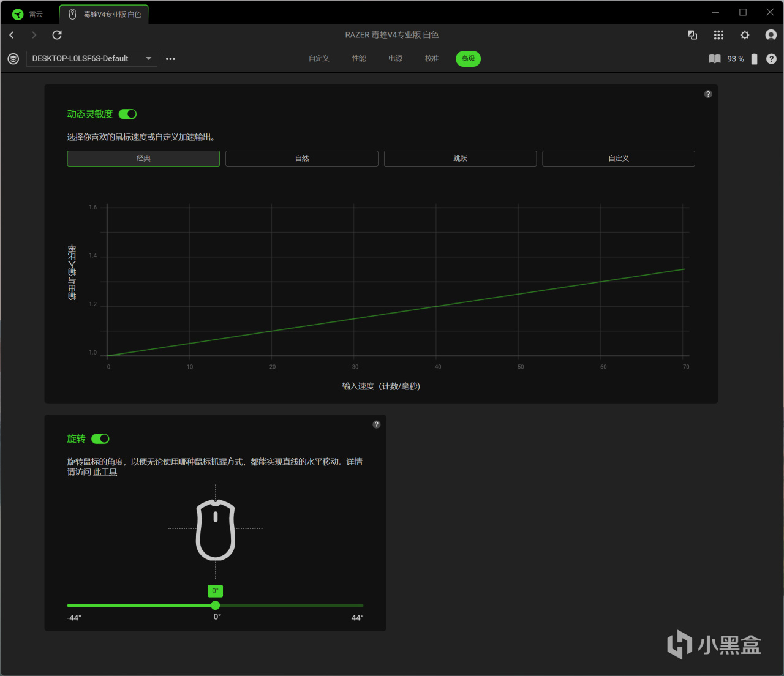Open the user account avatar
This screenshot has height=676, width=784.
click(x=771, y=35)
